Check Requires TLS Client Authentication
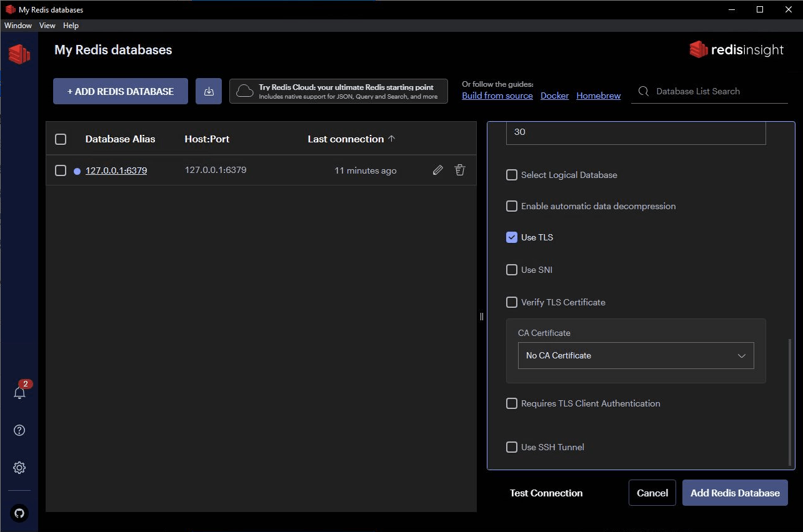803x532 pixels. click(512, 403)
